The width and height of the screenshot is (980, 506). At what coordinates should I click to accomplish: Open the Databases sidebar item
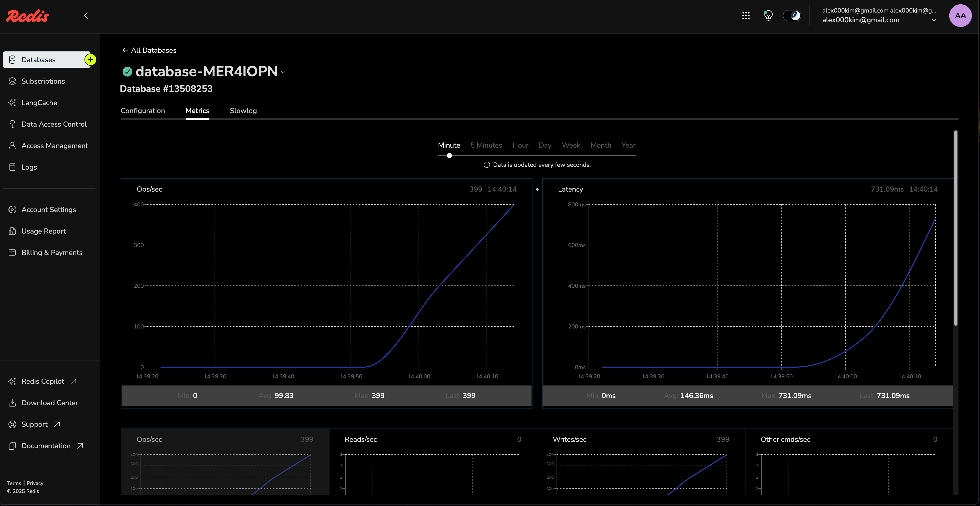click(47, 60)
